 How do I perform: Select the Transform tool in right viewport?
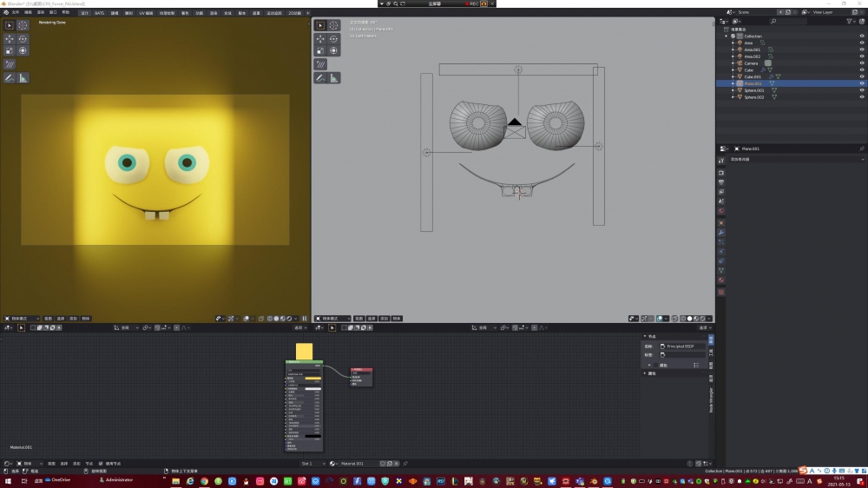point(334,51)
